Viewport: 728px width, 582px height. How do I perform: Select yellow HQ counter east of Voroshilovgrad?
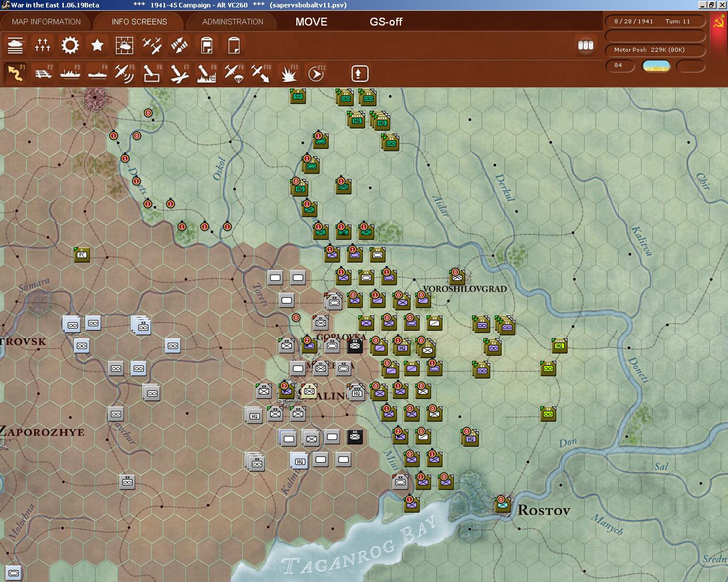[559, 345]
